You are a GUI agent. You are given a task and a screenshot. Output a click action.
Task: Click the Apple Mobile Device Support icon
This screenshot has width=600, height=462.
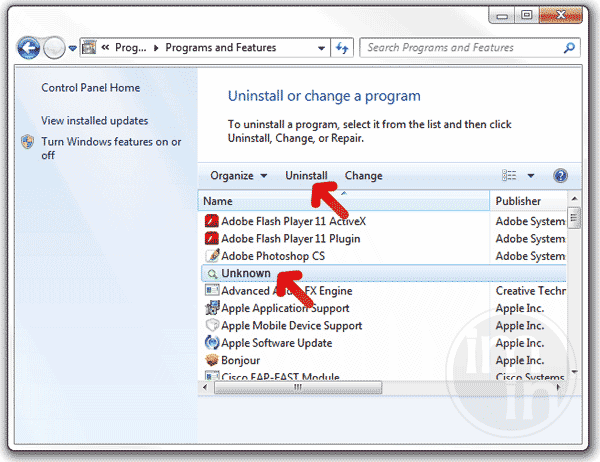point(212,325)
